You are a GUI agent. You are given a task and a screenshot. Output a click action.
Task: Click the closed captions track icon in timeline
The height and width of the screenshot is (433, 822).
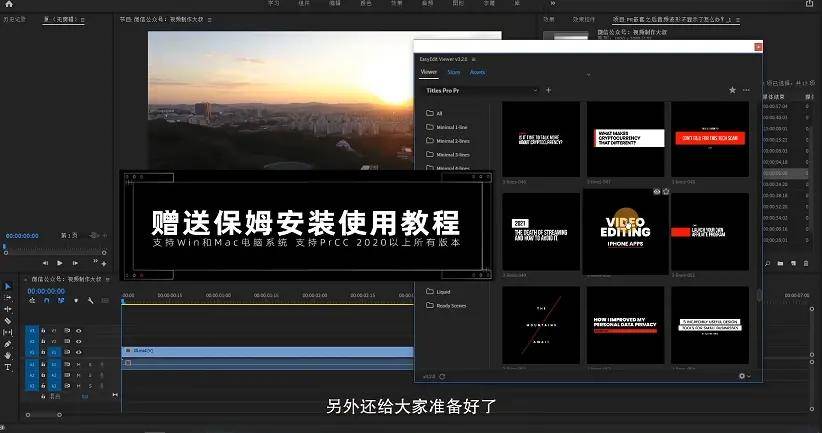tap(105, 301)
